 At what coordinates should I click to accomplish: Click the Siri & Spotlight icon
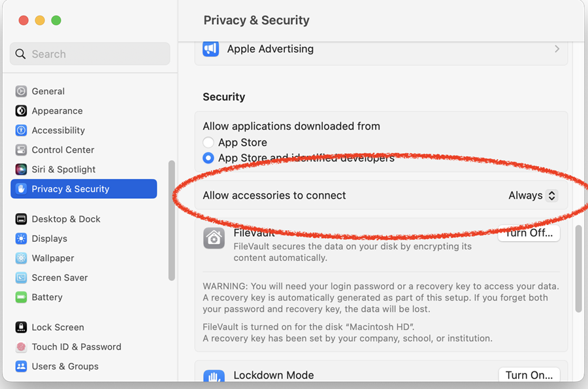(x=21, y=169)
